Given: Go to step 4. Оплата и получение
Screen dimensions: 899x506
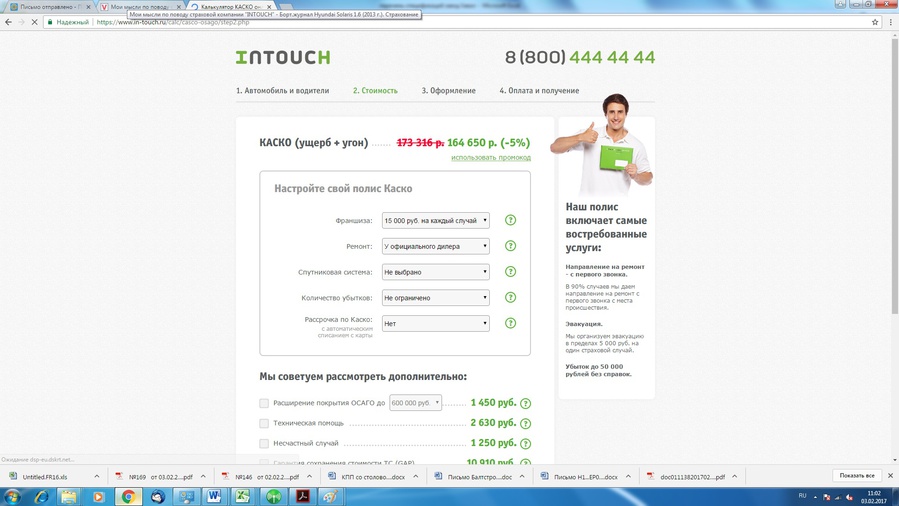Looking at the screenshot, I should [539, 91].
